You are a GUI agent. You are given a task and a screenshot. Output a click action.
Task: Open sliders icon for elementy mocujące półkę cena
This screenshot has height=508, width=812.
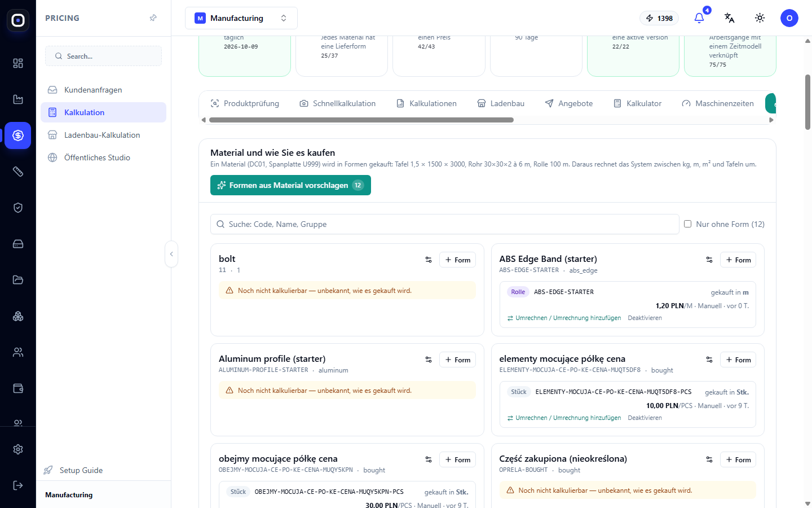tap(709, 360)
